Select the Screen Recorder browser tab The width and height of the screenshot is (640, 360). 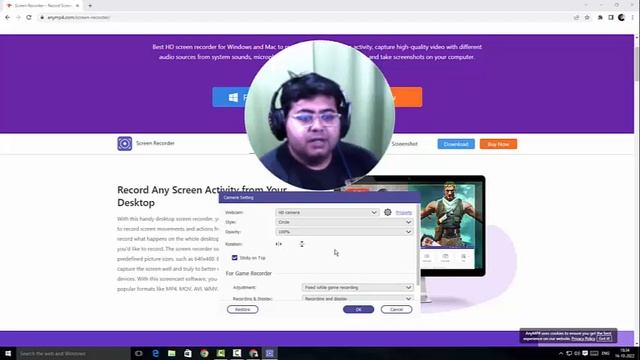click(x=43, y=6)
